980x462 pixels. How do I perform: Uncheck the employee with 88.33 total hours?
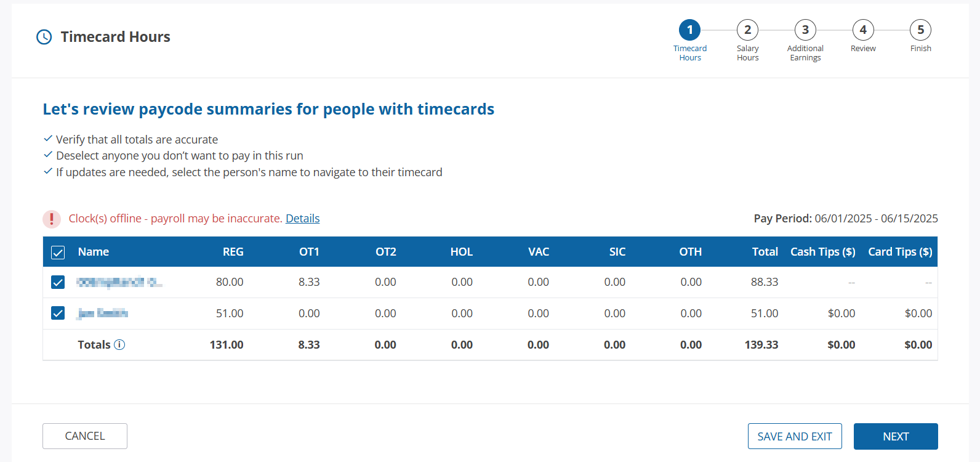(x=58, y=282)
